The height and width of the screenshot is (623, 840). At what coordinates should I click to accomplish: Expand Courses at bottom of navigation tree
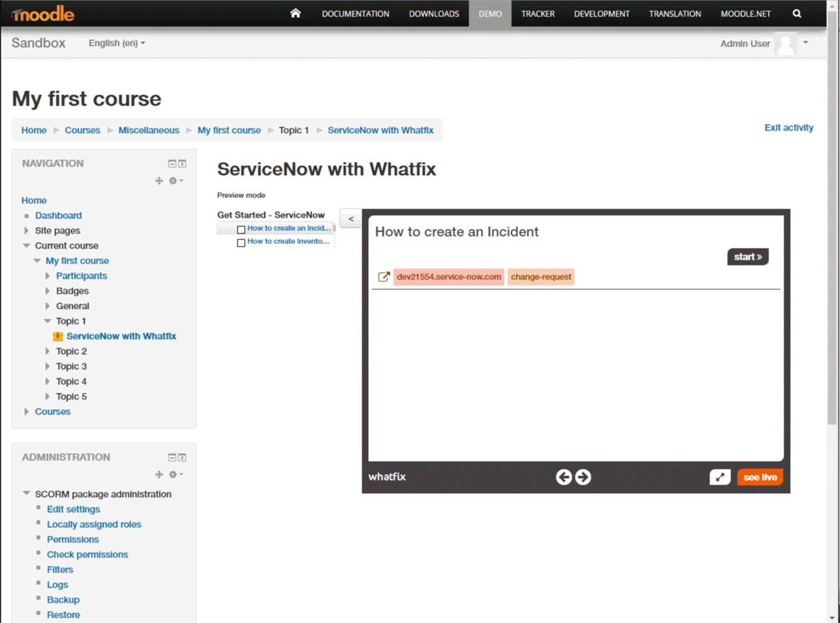(x=26, y=412)
